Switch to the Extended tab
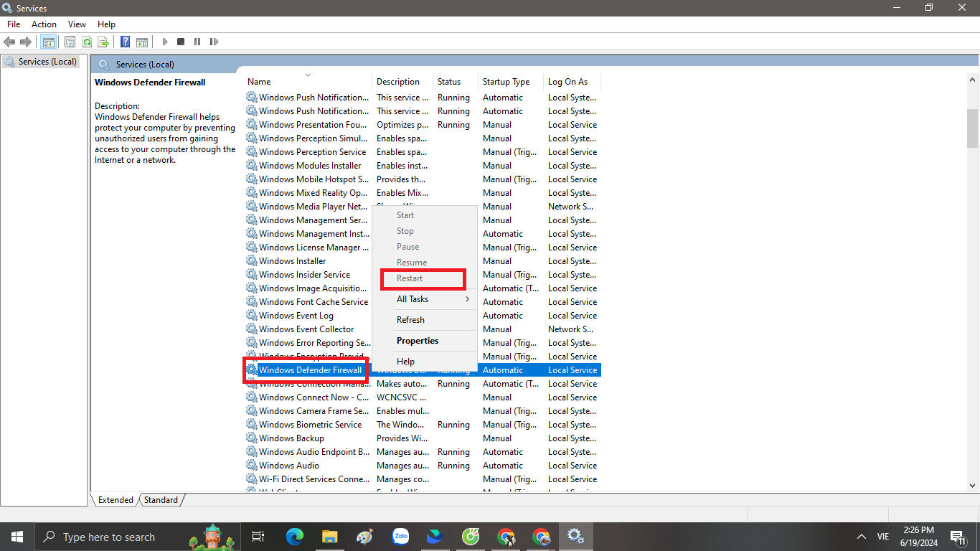 click(x=116, y=500)
